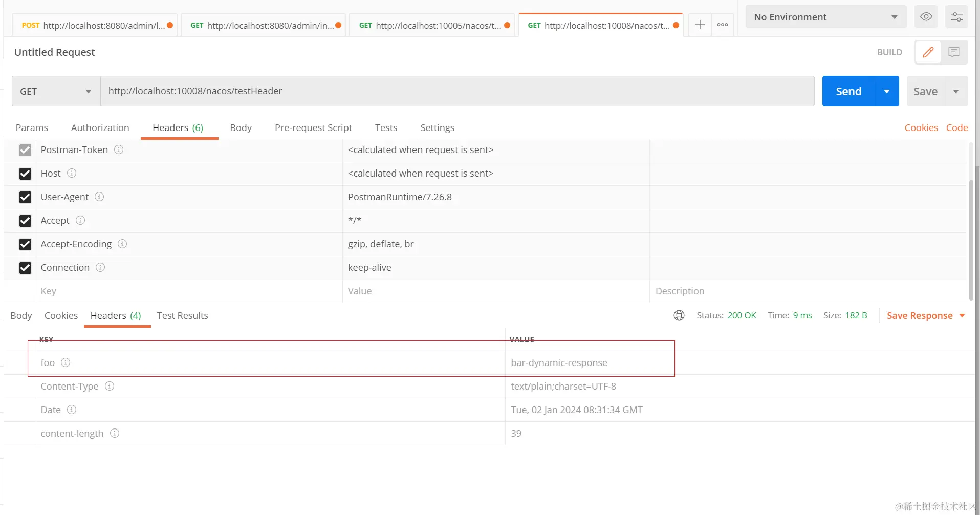Open the Send button dropdown arrow
980x515 pixels.
(887, 91)
